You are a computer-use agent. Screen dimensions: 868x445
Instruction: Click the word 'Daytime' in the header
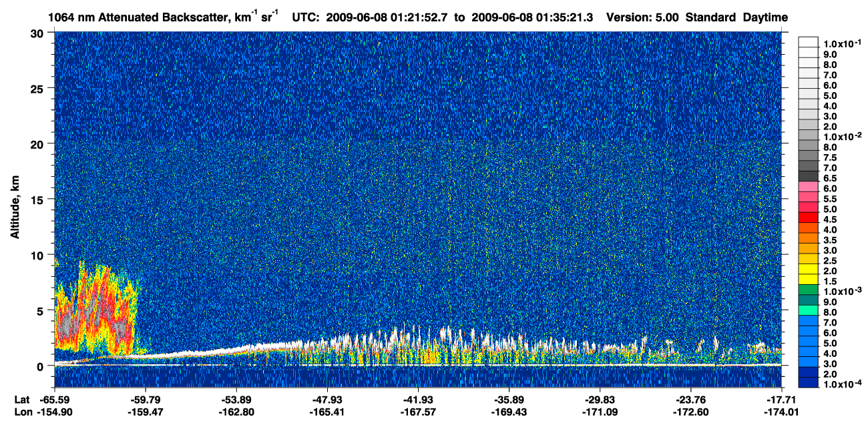(x=765, y=17)
